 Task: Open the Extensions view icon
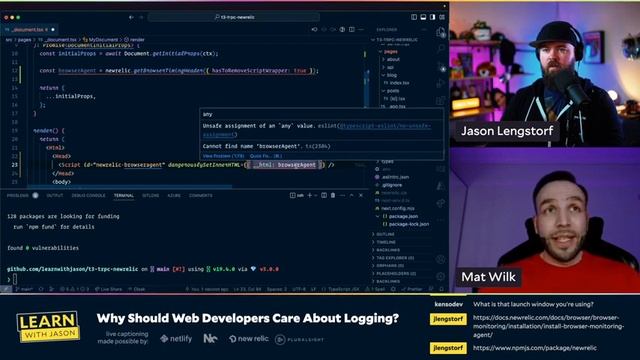[440, 100]
